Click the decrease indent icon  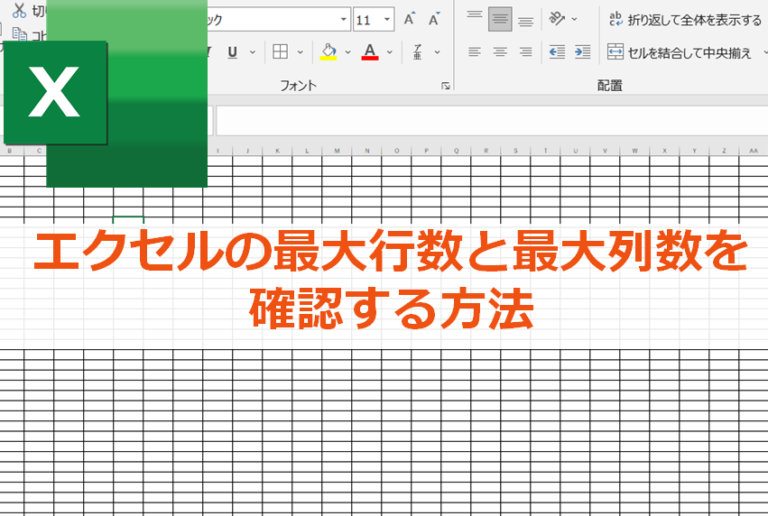pos(557,52)
